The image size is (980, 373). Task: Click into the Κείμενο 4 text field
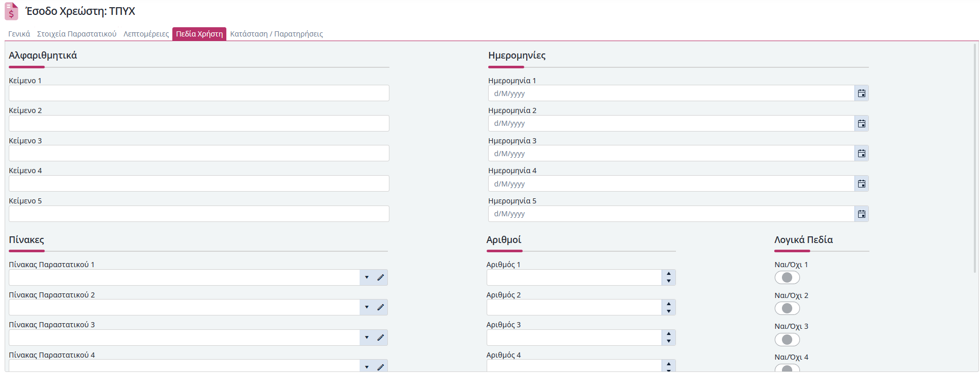(199, 183)
